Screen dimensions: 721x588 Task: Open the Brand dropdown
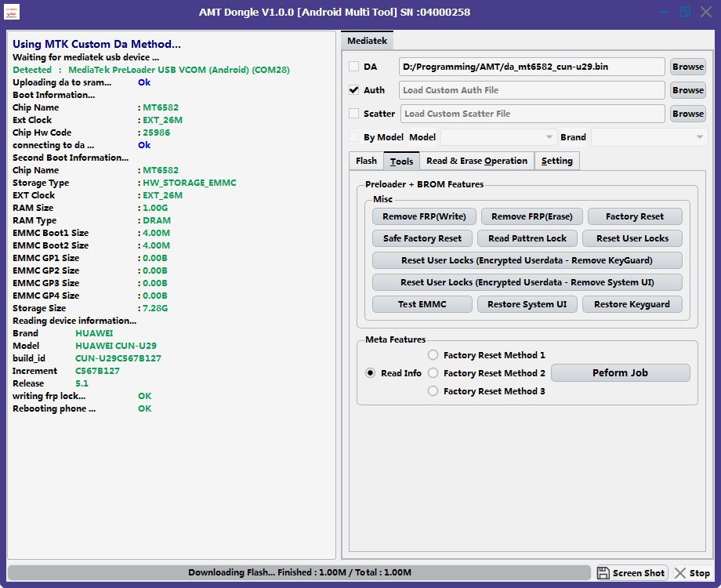pyautogui.click(x=649, y=137)
